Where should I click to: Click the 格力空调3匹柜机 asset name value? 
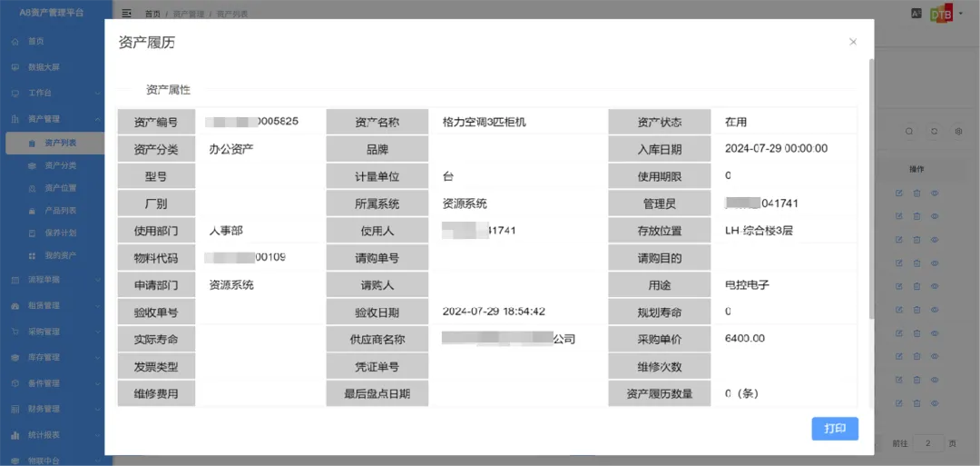pyautogui.click(x=484, y=122)
